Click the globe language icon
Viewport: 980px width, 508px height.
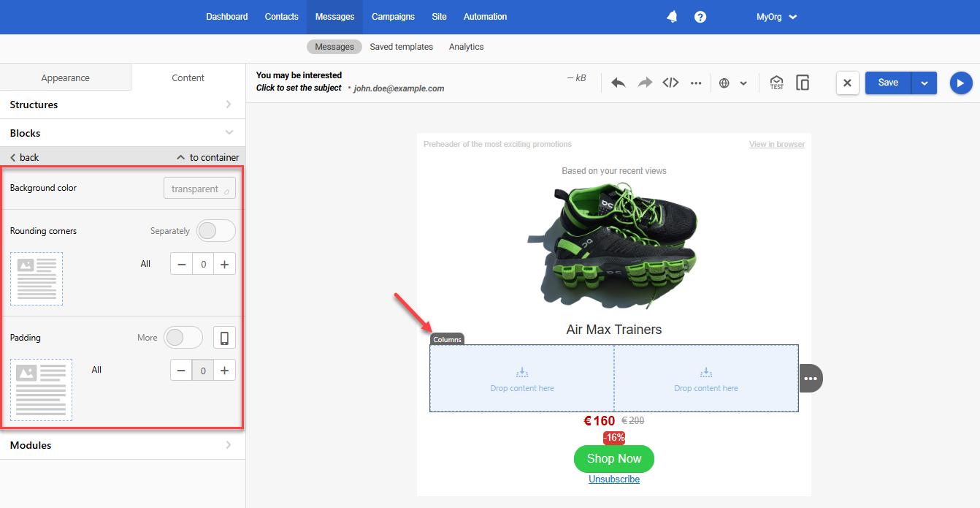724,83
